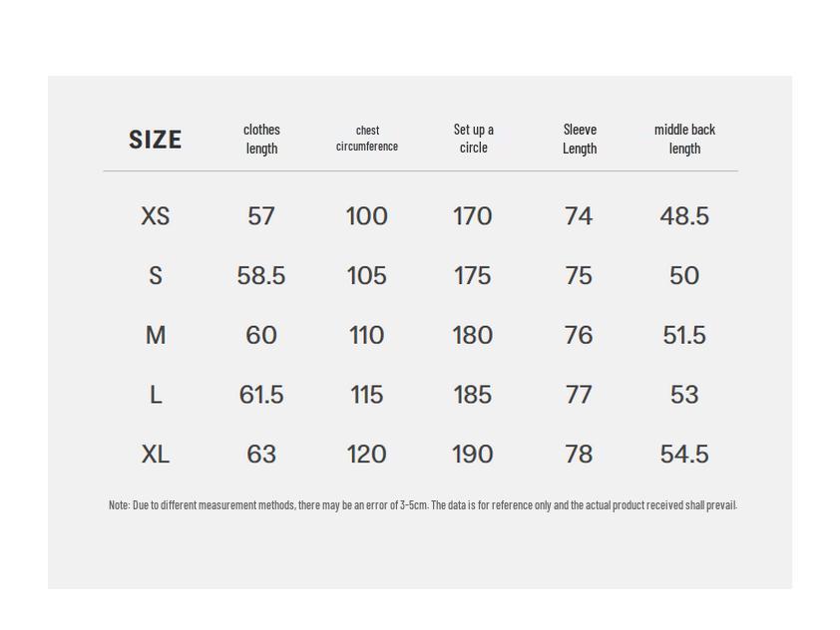Click the S size row label
The width and height of the screenshot is (840, 630).
coord(156,276)
